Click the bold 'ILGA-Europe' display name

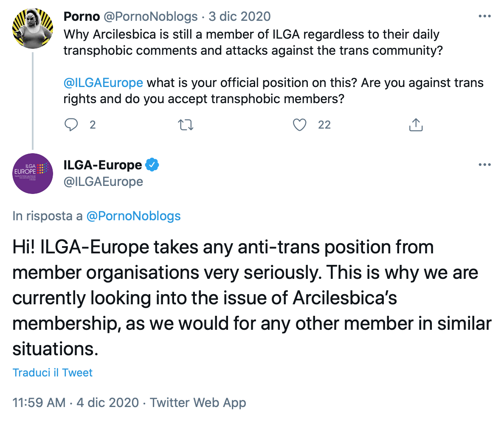(102, 165)
